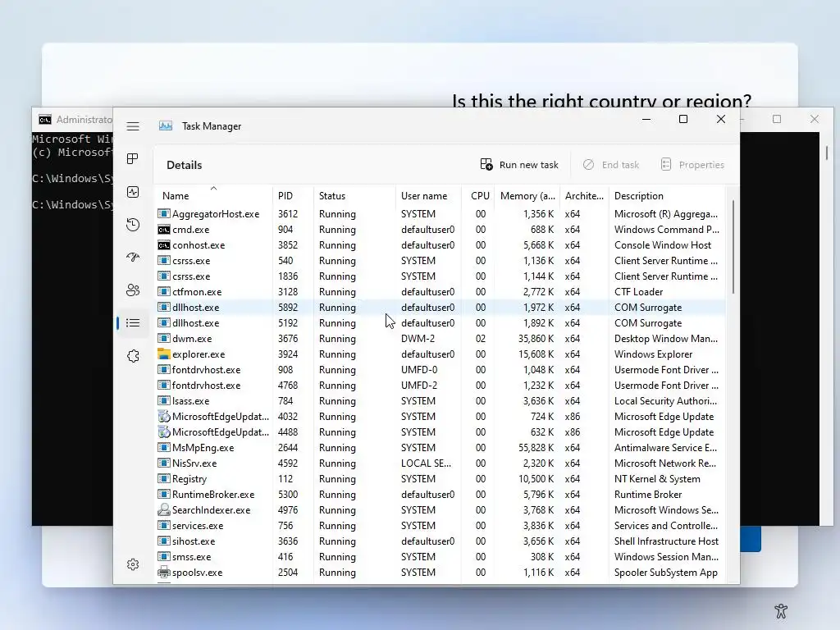Click the End task button
840x630 pixels.
click(611, 165)
